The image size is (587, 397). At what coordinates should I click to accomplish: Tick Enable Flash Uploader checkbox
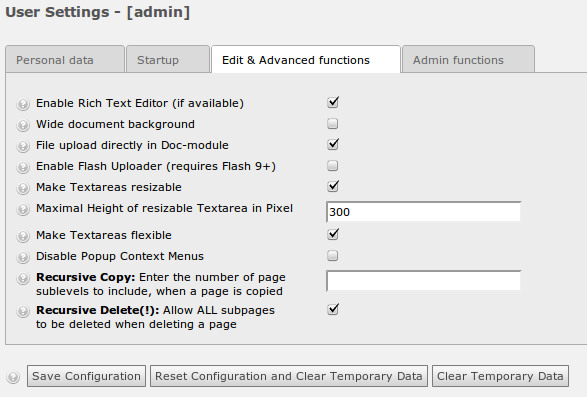[x=332, y=166]
